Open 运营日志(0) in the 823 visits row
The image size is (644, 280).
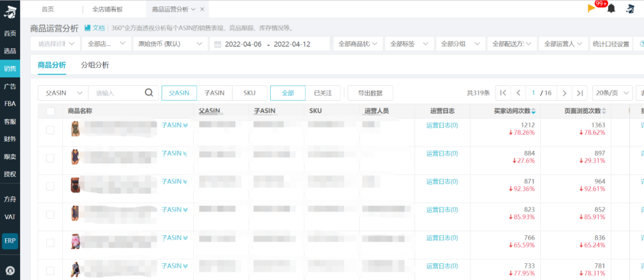tap(442, 210)
